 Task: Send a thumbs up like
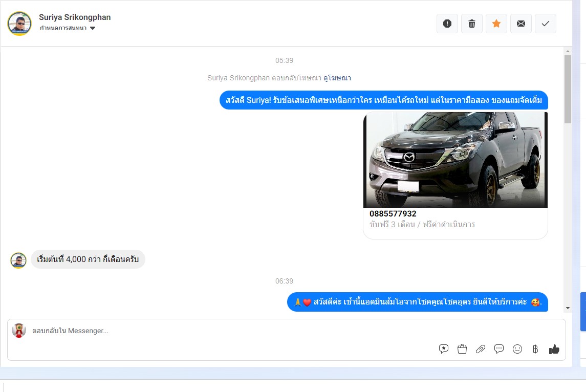pos(554,349)
